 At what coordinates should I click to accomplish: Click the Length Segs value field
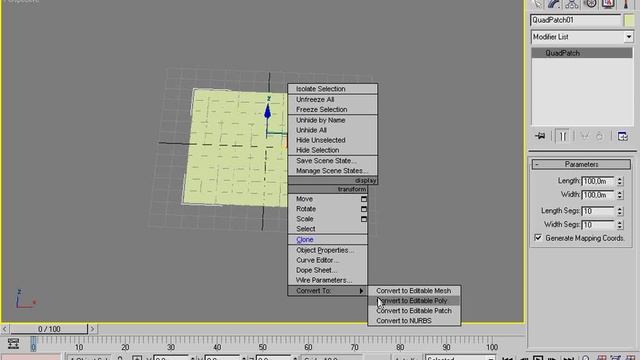click(598, 211)
